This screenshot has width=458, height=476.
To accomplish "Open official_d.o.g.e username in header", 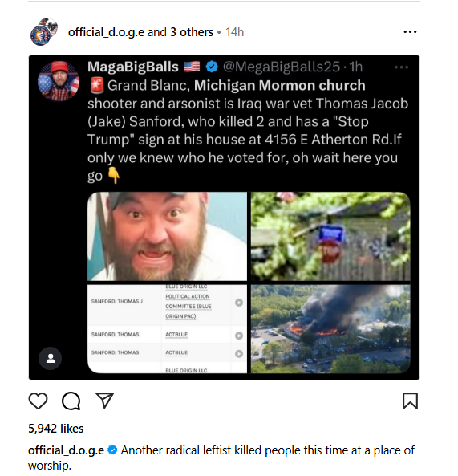I will (x=106, y=32).
